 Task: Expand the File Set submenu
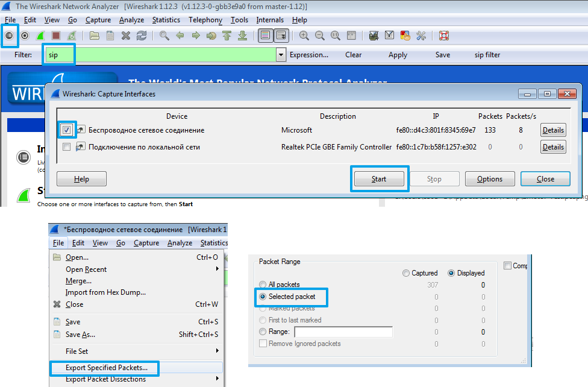pos(137,351)
